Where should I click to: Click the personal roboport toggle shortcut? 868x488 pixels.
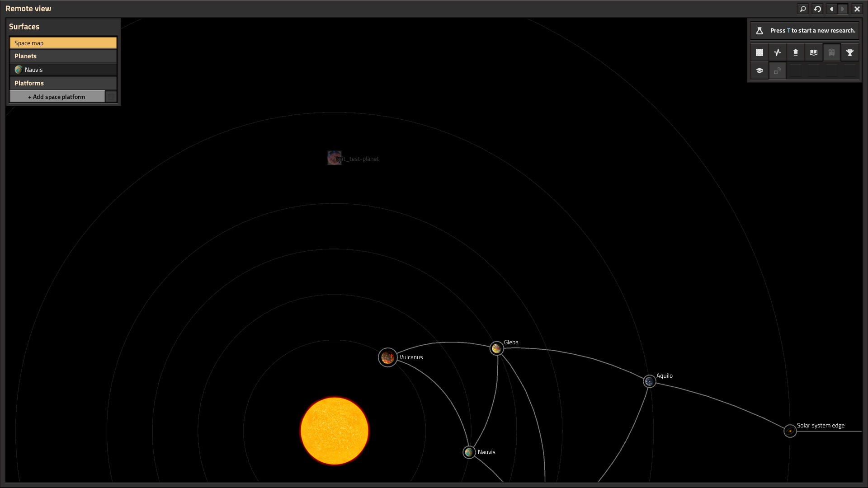coord(777,70)
